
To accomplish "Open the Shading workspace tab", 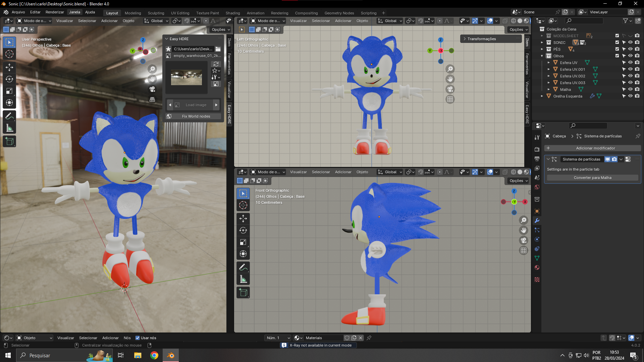I will tap(232, 13).
